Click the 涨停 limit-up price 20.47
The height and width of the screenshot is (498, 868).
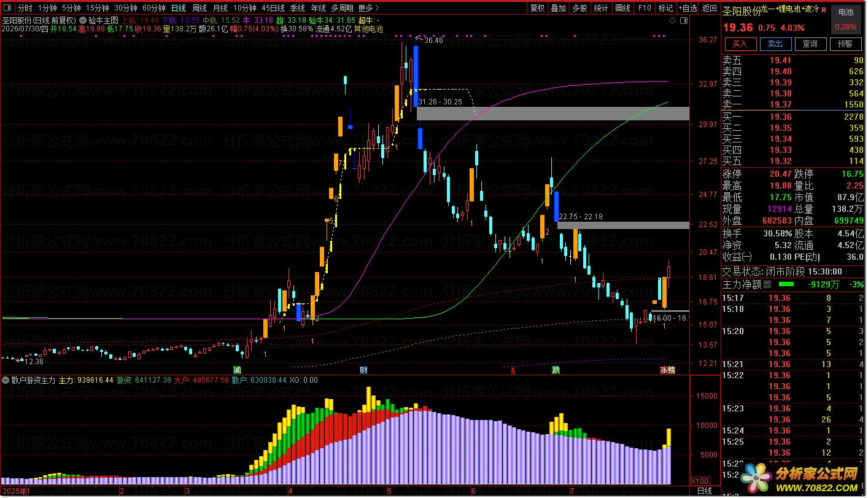pyautogui.click(x=780, y=174)
